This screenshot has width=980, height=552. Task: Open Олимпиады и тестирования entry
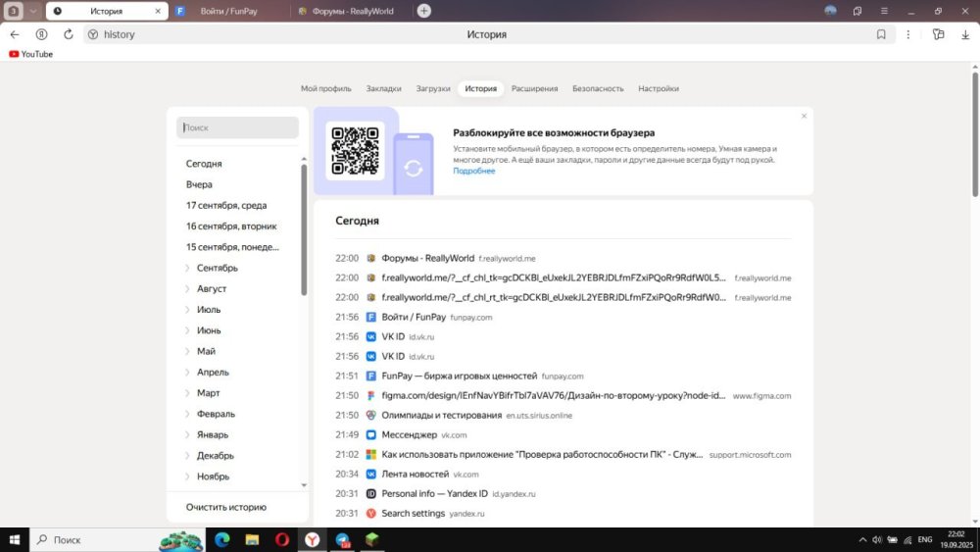(442, 415)
